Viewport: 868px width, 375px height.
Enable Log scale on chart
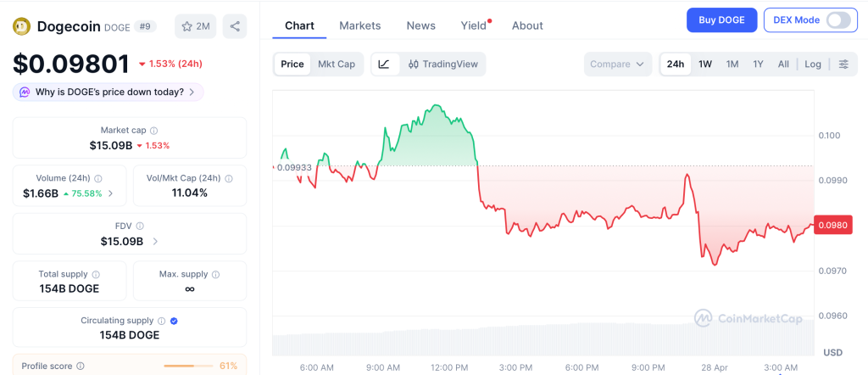tap(813, 64)
